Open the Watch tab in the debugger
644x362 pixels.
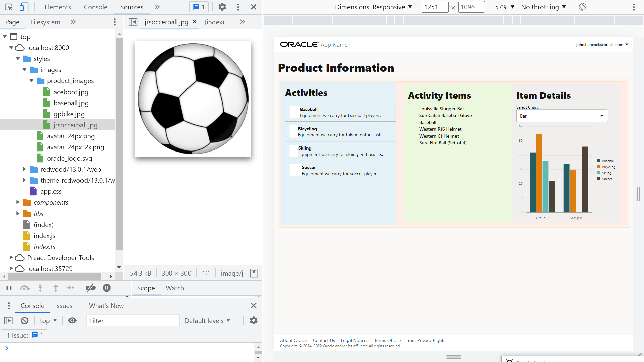[x=174, y=288]
